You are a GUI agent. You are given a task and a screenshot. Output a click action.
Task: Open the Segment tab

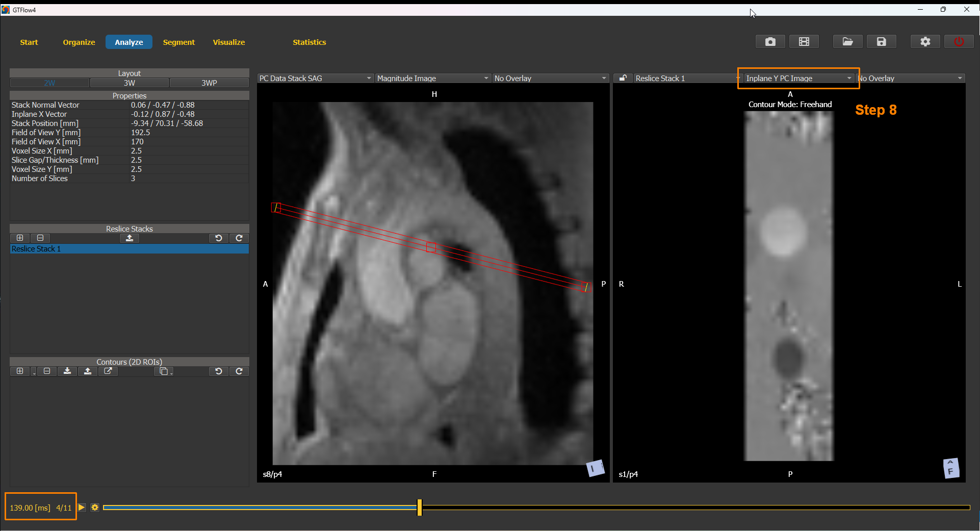[179, 42]
